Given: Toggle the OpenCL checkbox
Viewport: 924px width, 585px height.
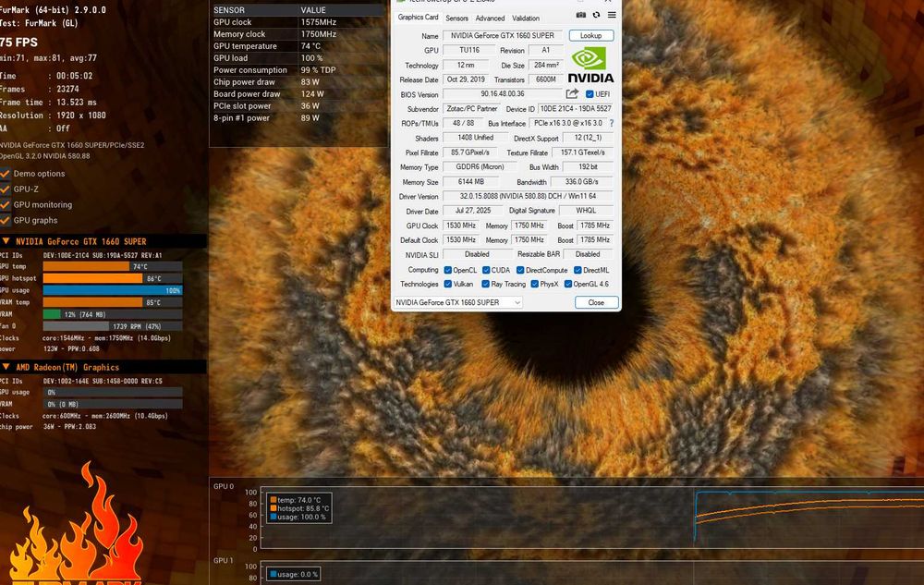Looking at the screenshot, I should tap(448, 271).
